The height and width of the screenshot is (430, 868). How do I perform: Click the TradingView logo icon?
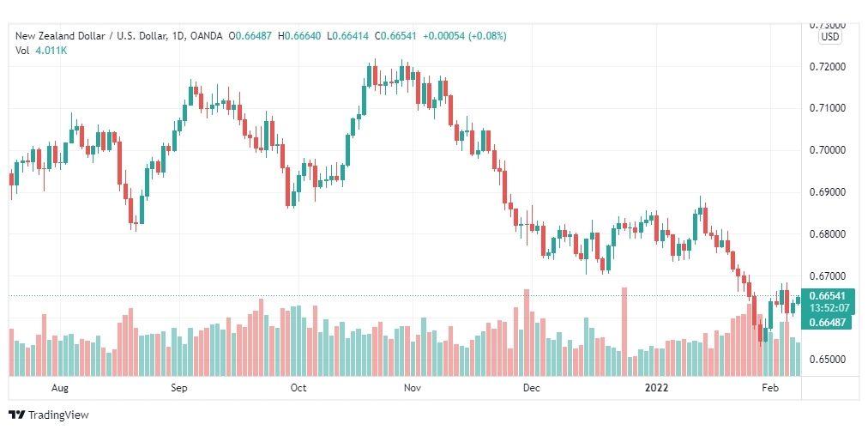pyautogui.click(x=16, y=415)
